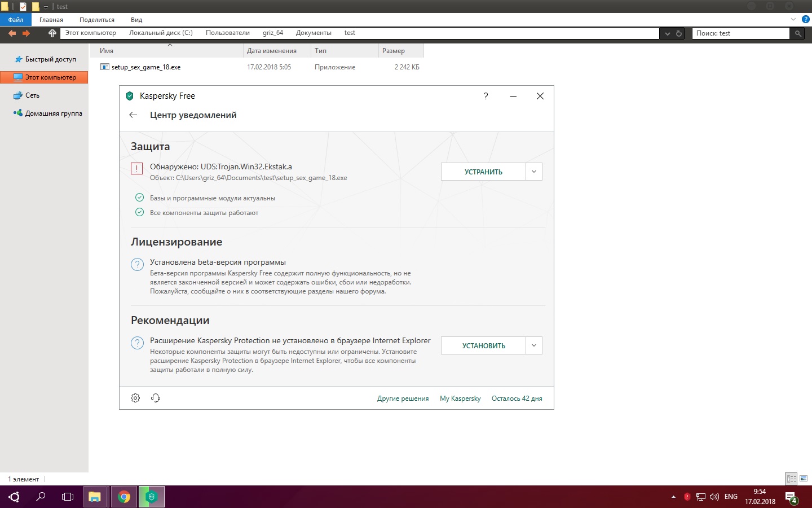Screen dimensions: 812x508
Task: Click the green check next to databases status
Action: point(139,198)
